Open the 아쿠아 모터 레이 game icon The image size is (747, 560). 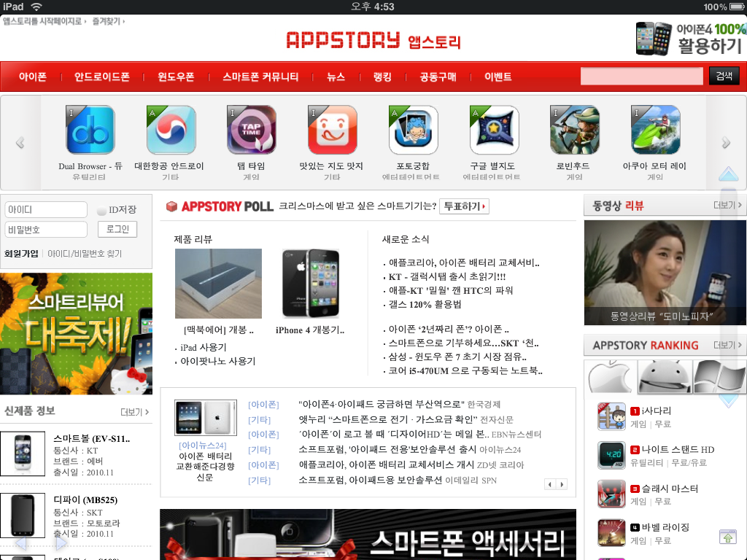click(x=656, y=130)
